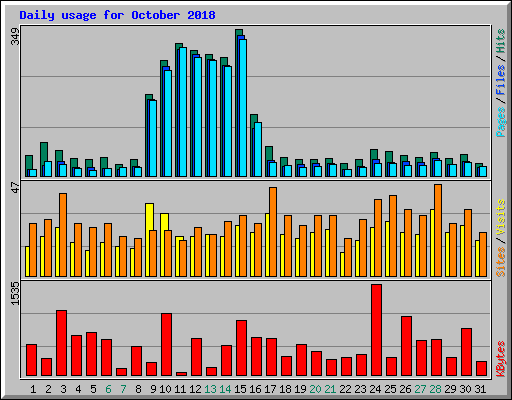Select day label 19 on the x-axis
512x400 pixels.
point(300,389)
